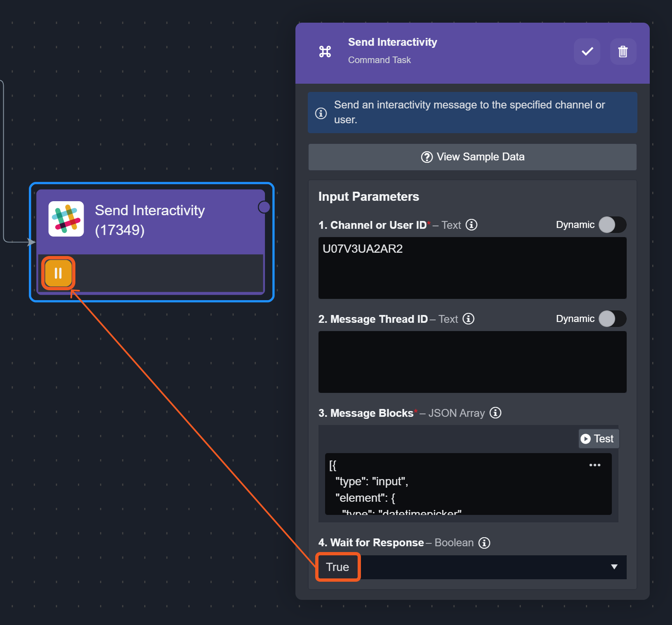Toggle Dynamic switch for Channel or User ID
Screen dimensions: 672x625
[612, 225]
